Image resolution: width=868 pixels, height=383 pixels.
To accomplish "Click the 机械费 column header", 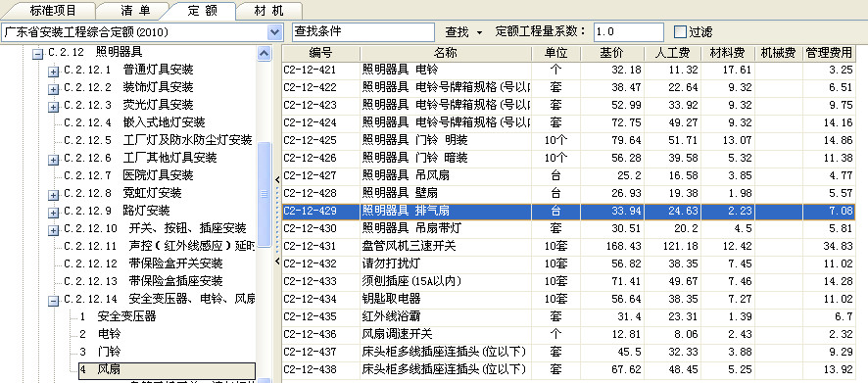I will click(x=778, y=54).
